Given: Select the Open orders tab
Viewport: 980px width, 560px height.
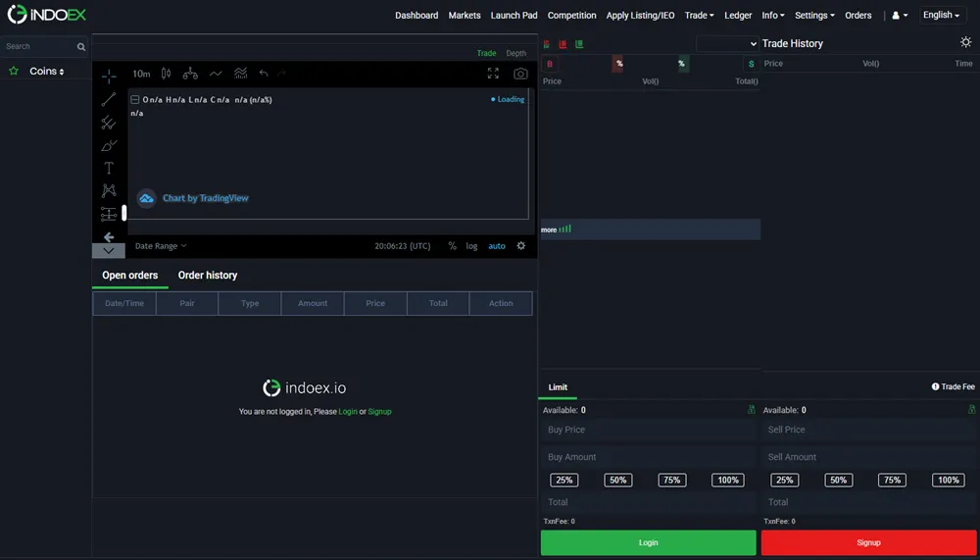Looking at the screenshot, I should 130,276.
